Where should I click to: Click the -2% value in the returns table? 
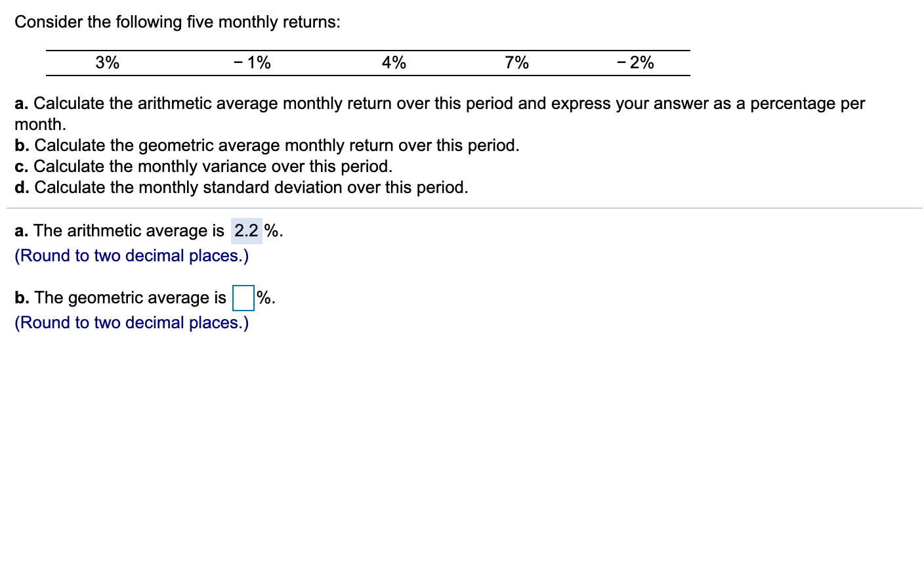point(635,62)
